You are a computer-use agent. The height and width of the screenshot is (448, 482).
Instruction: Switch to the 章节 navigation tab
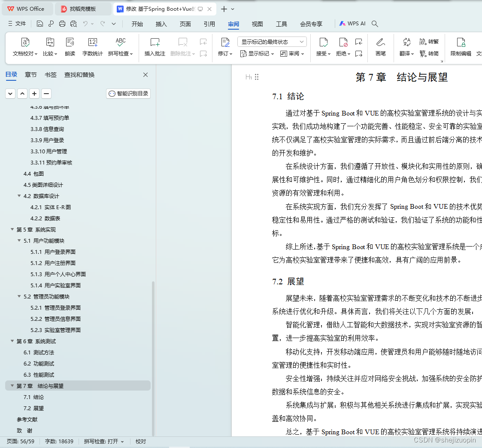[31, 75]
